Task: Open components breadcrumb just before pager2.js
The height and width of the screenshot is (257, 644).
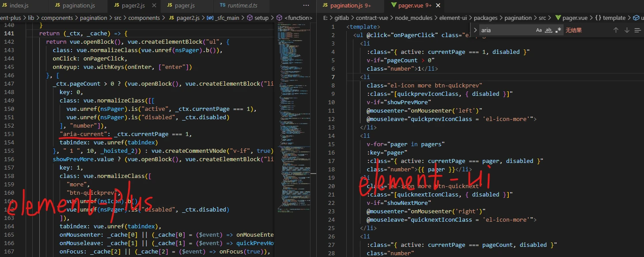Action: (144, 18)
